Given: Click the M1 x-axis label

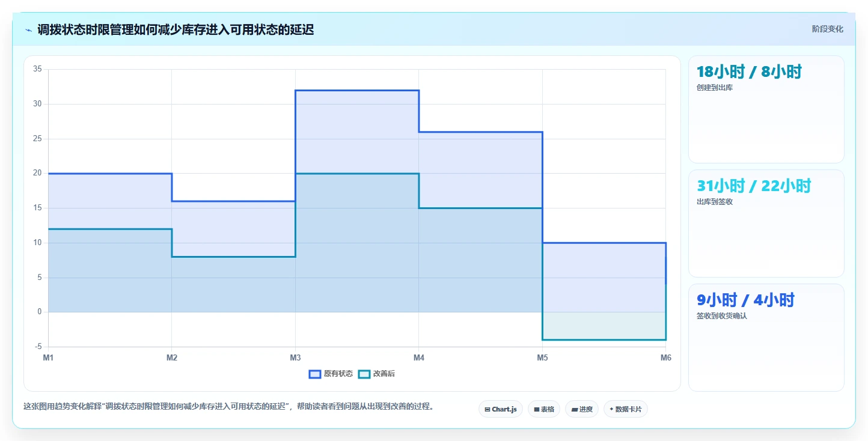Looking at the screenshot, I should tap(48, 358).
